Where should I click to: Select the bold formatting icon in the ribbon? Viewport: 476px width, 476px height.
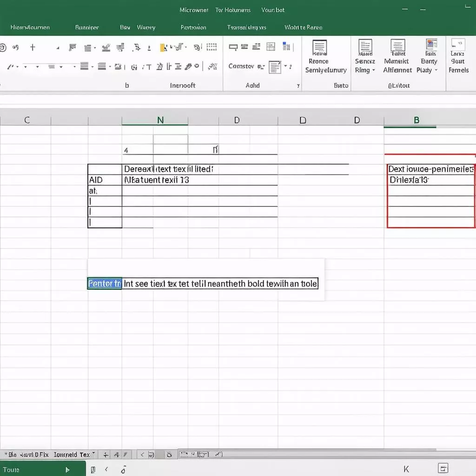point(133,66)
